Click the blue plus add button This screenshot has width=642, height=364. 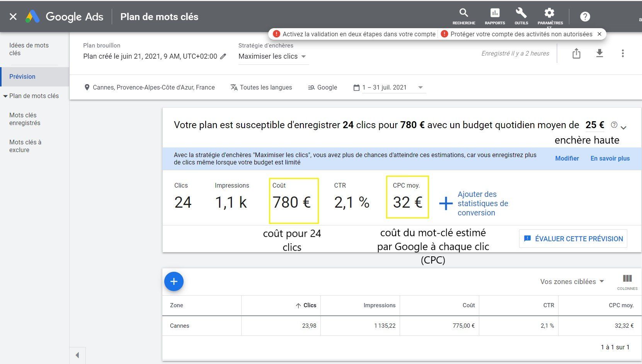pyautogui.click(x=174, y=281)
